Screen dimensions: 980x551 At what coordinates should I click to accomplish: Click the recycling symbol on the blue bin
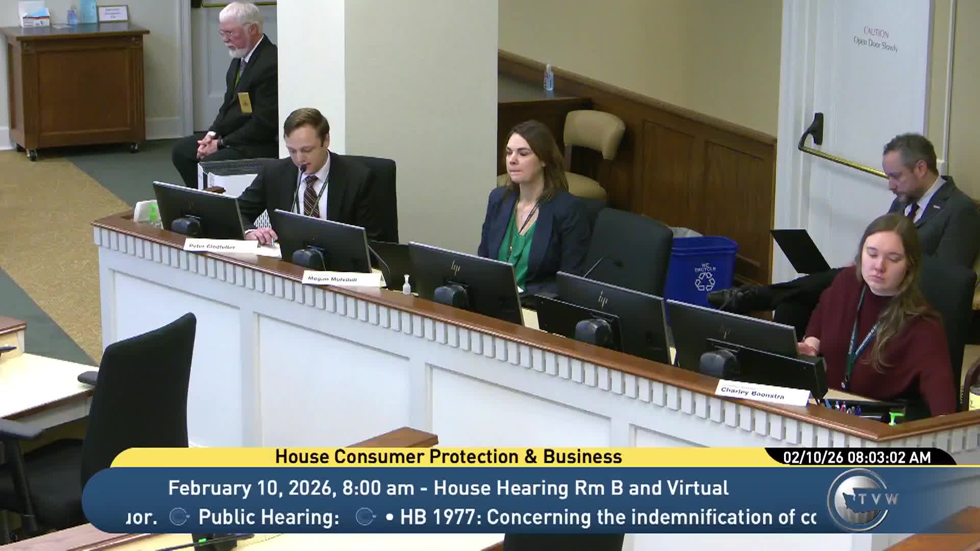click(x=705, y=281)
